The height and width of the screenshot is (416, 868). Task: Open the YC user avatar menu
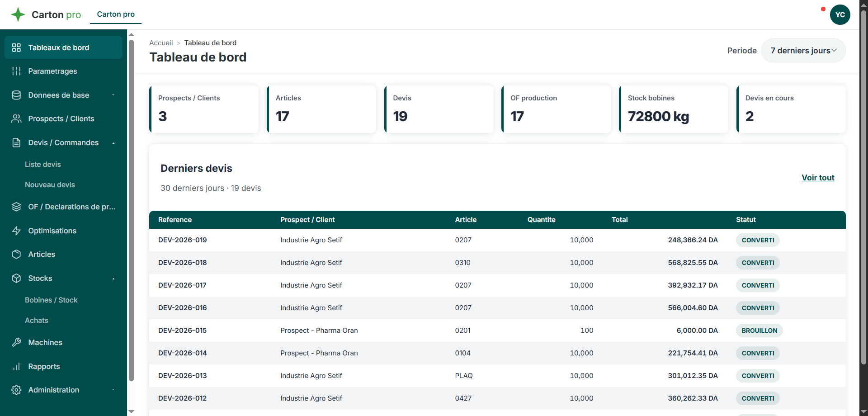[840, 14]
